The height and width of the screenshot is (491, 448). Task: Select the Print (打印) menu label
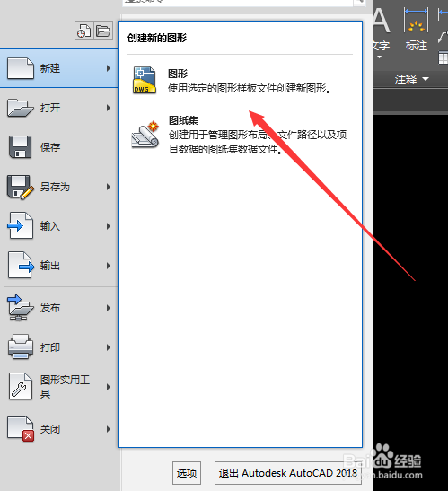coord(50,347)
